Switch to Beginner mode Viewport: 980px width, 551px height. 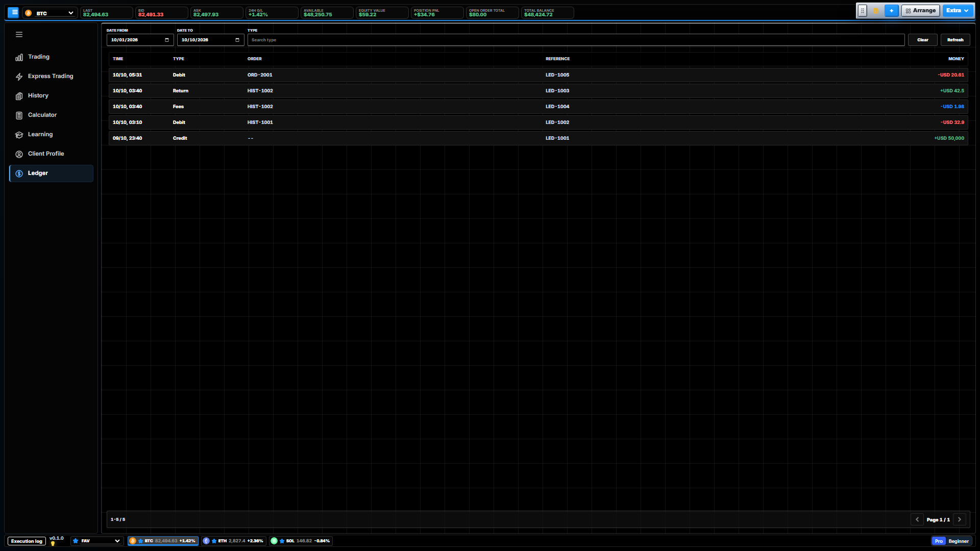point(958,541)
